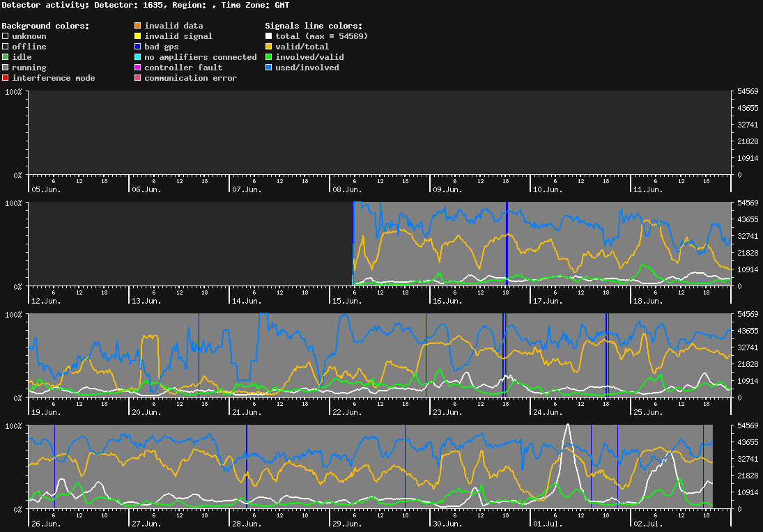The height and width of the screenshot is (532, 763).
Task: Click the 'total (max = 54569)' label
Action: pyautogui.click(x=322, y=36)
